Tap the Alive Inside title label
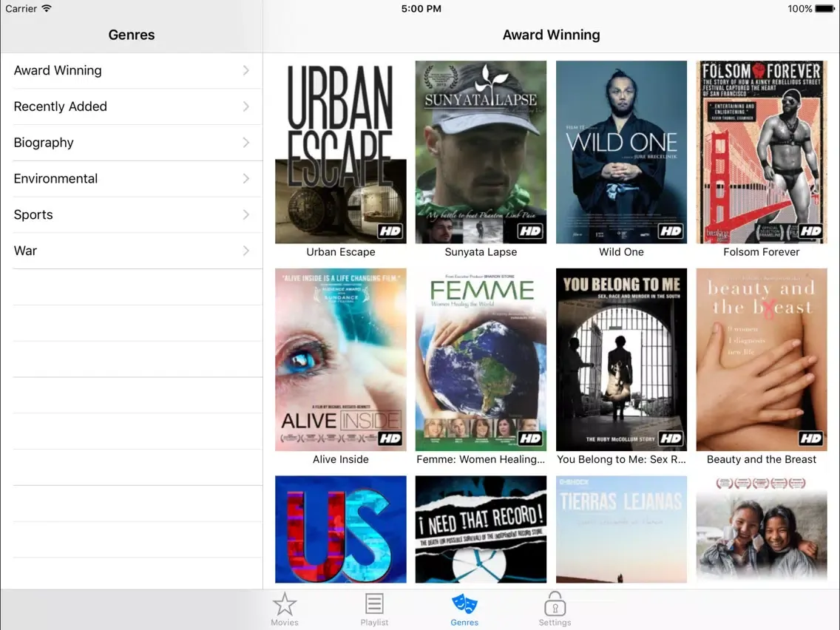The width and height of the screenshot is (840, 630). coord(341,459)
